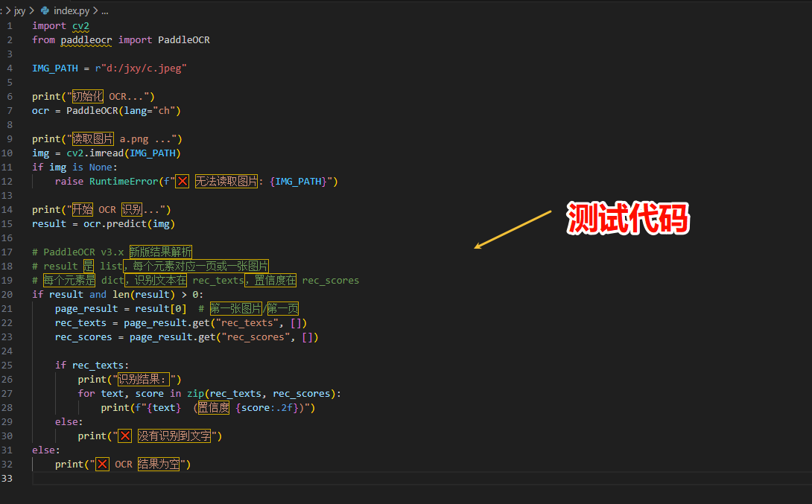Click line number 1 in the gutter
The image size is (812, 504).
pyautogui.click(x=10, y=25)
